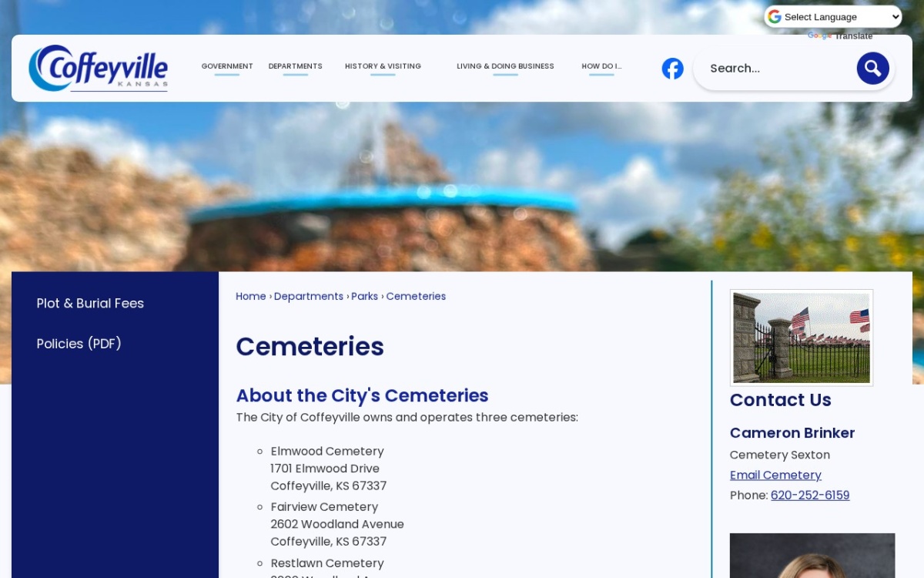Open the Government menu
The image size is (924, 578).
tap(227, 66)
